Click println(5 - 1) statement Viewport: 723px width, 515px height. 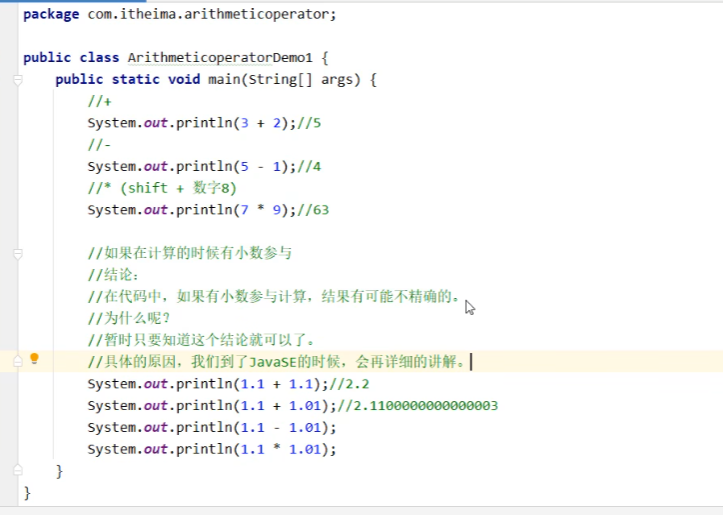pyautogui.click(x=192, y=166)
